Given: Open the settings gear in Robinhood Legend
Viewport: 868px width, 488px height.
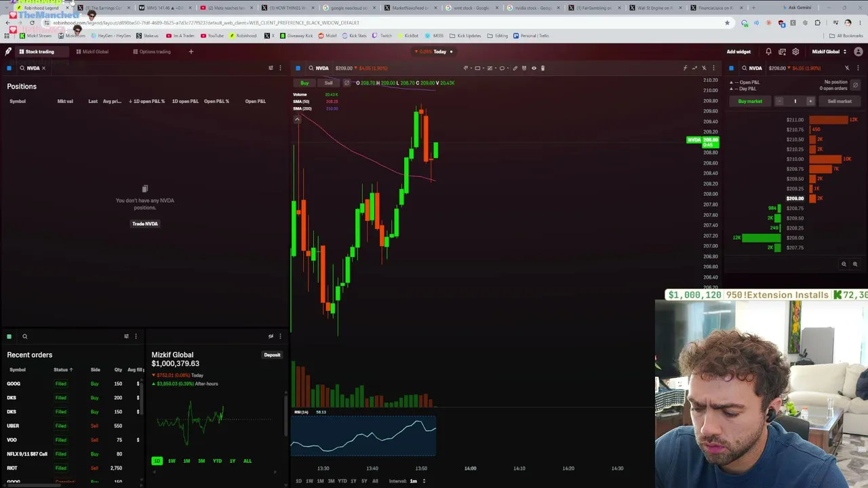Looking at the screenshot, I should point(795,52).
